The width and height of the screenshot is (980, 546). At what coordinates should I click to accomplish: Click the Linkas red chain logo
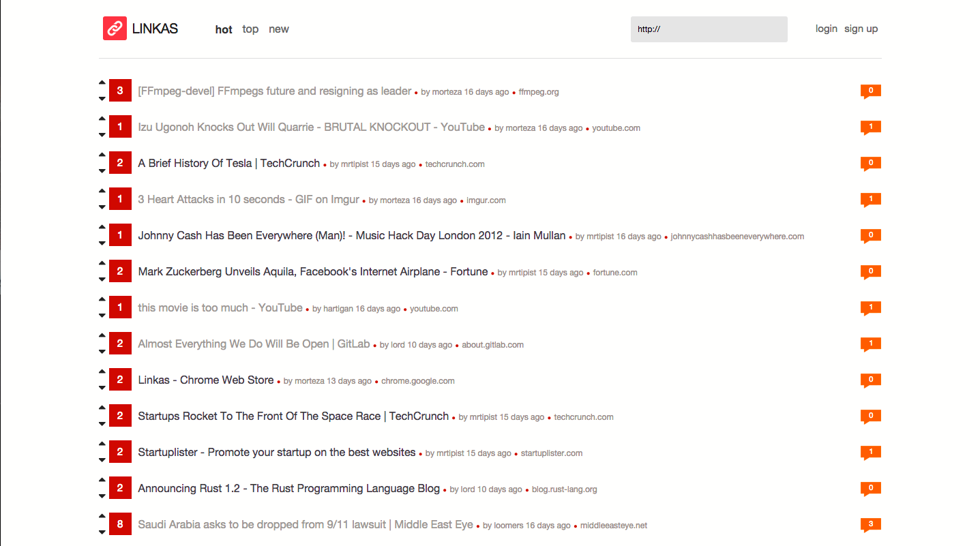[115, 29]
